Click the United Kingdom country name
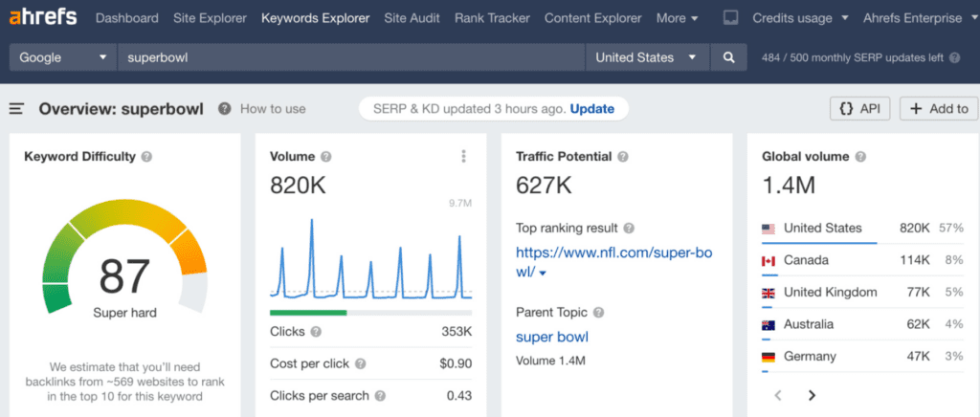 [x=831, y=292]
